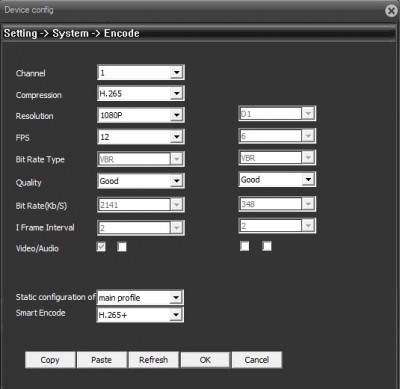Click the Video/Audio label
This screenshot has width=400, height=389.
tap(37, 248)
